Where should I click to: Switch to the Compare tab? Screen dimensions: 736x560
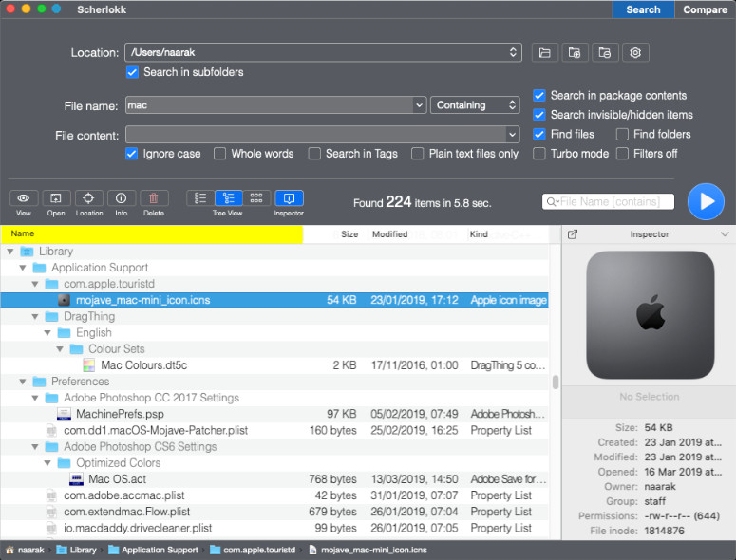click(x=705, y=9)
